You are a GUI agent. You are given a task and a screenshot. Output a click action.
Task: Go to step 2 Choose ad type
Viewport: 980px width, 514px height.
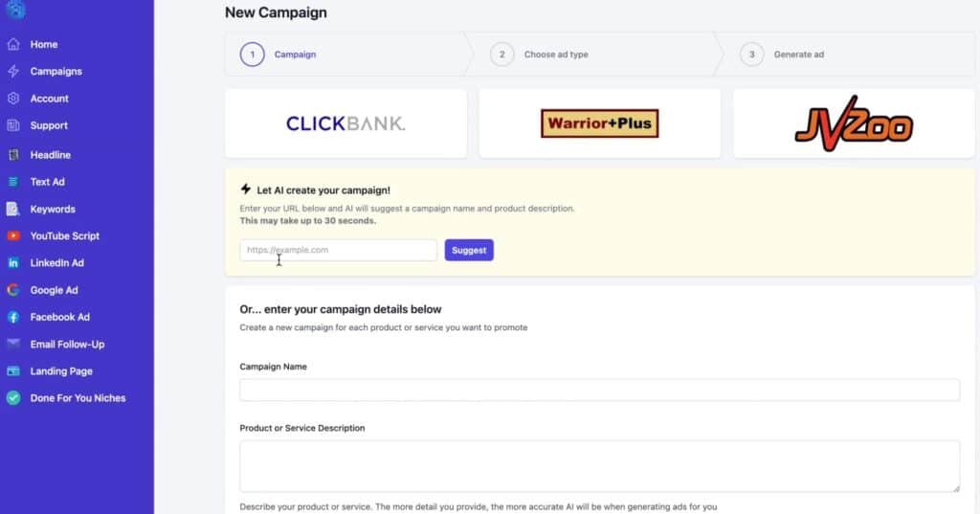(x=555, y=55)
